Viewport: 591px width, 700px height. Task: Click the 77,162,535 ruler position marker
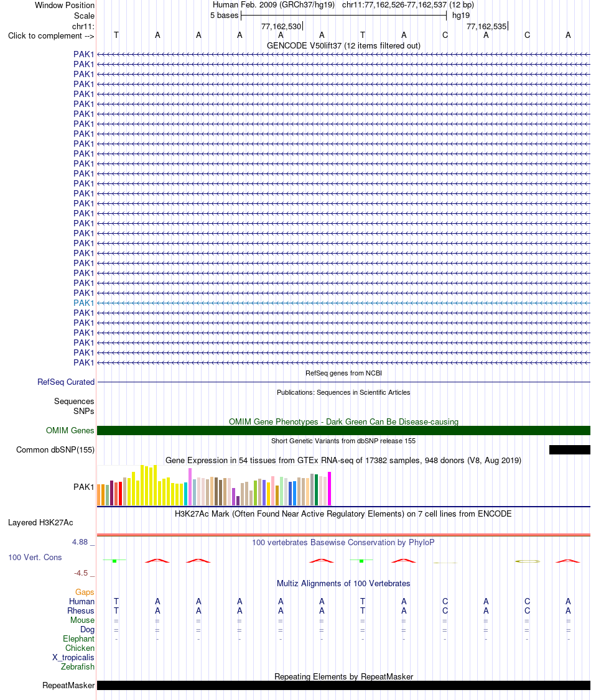(487, 26)
